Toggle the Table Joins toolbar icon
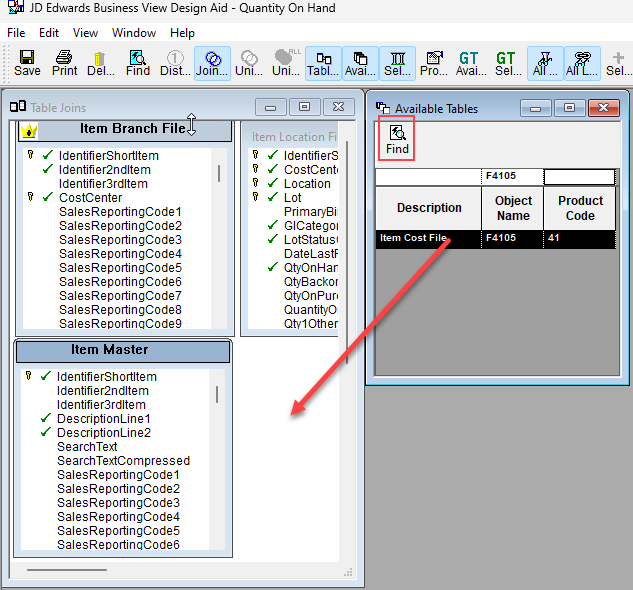Screen dimensions: 633x590 click(323, 63)
